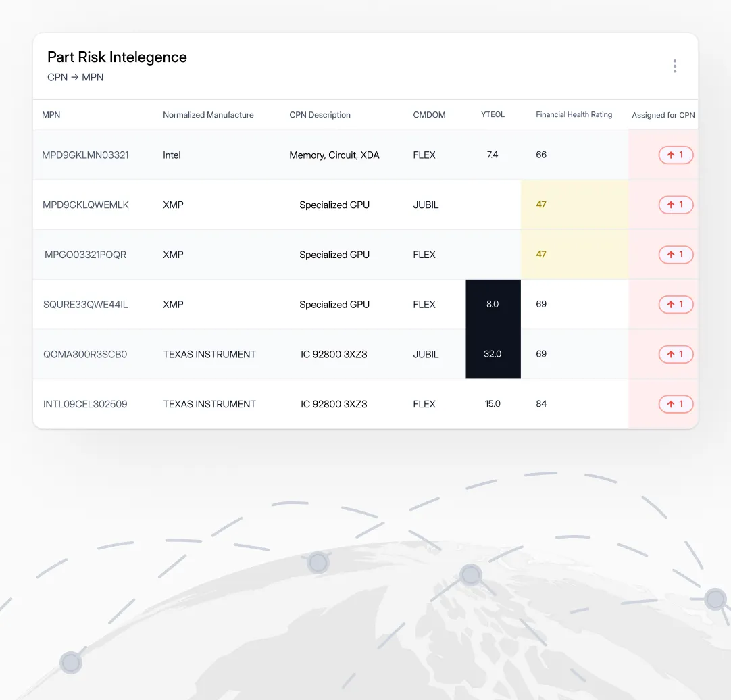Select the CMDOM column header
Image resolution: width=731 pixels, height=700 pixels.
pos(429,114)
